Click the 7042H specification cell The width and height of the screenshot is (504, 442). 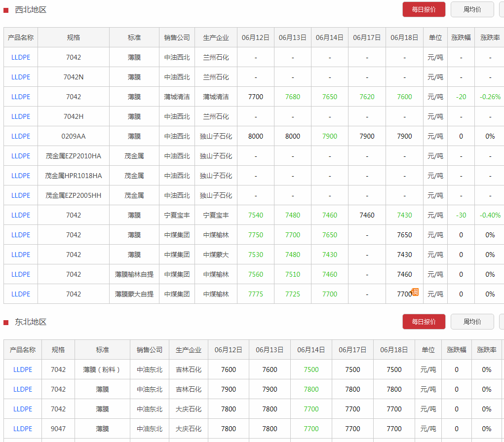73,116
